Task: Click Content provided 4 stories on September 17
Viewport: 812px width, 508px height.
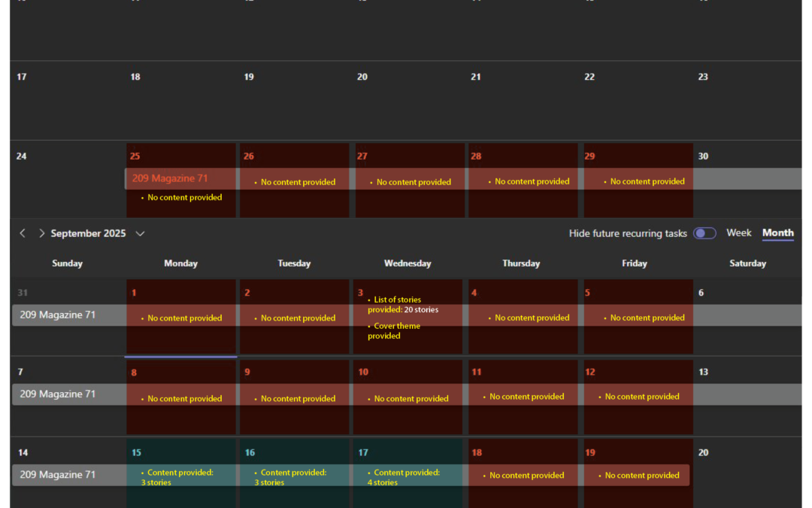Action: [x=405, y=477]
